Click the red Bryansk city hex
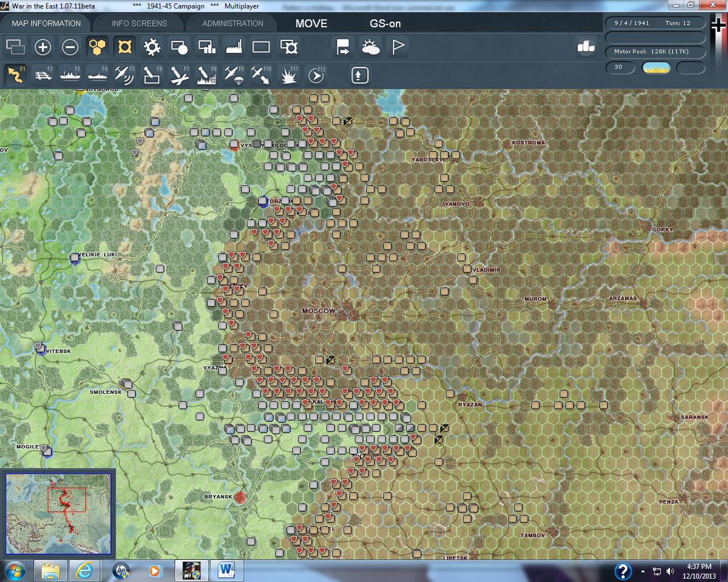Image resolution: width=728 pixels, height=582 pixels. click(x=241, y=498)
